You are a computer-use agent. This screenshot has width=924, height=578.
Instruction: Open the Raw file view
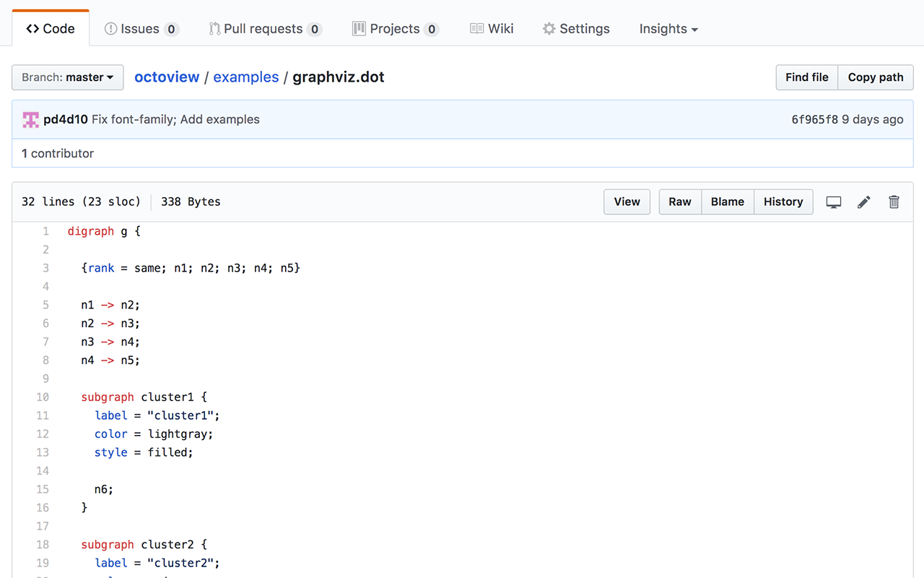pyautogui.click(x=680, y=202)
